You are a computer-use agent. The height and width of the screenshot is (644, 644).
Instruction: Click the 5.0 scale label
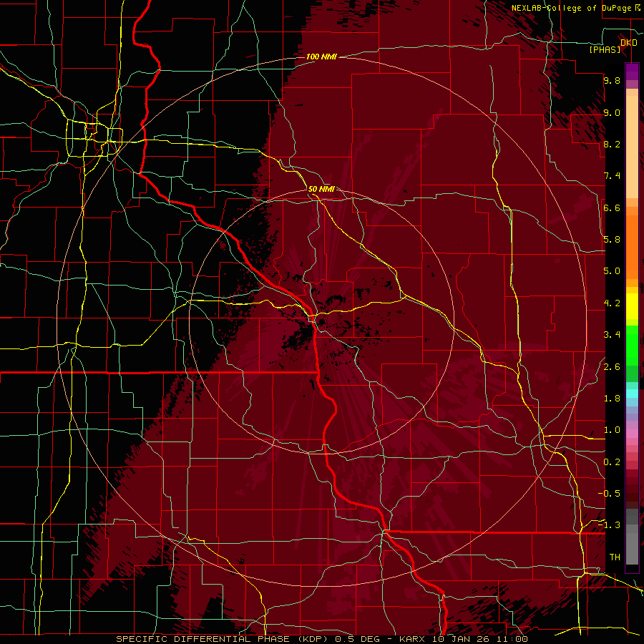click(612, 271)
